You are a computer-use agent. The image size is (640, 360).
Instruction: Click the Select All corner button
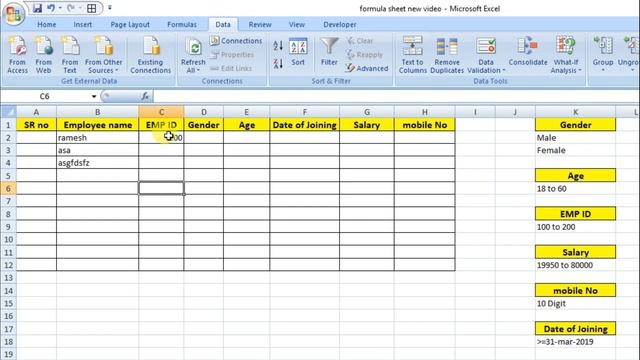tap(8, 112)
